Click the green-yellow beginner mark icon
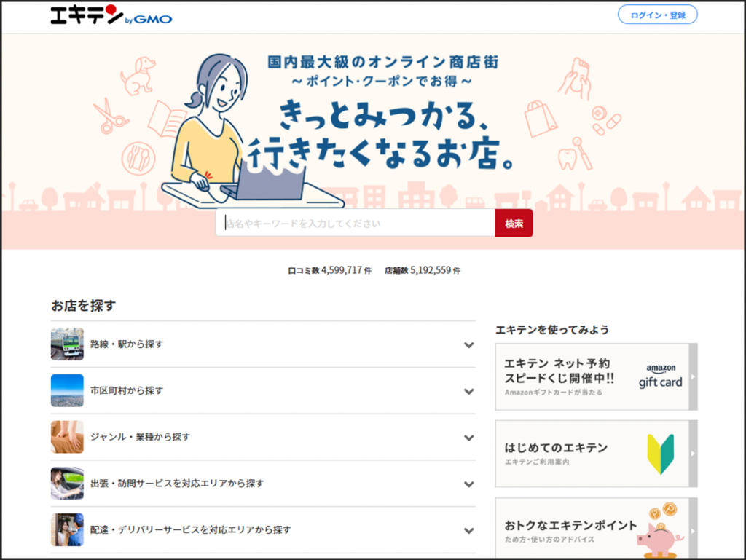746x560 pixels. [660, 454]
